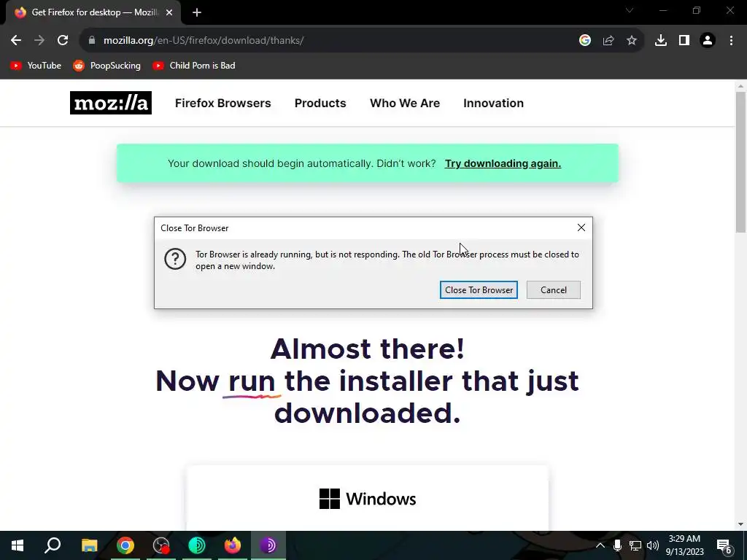
Task: Open network settings tray icon
Action: (x=635, y=545)
